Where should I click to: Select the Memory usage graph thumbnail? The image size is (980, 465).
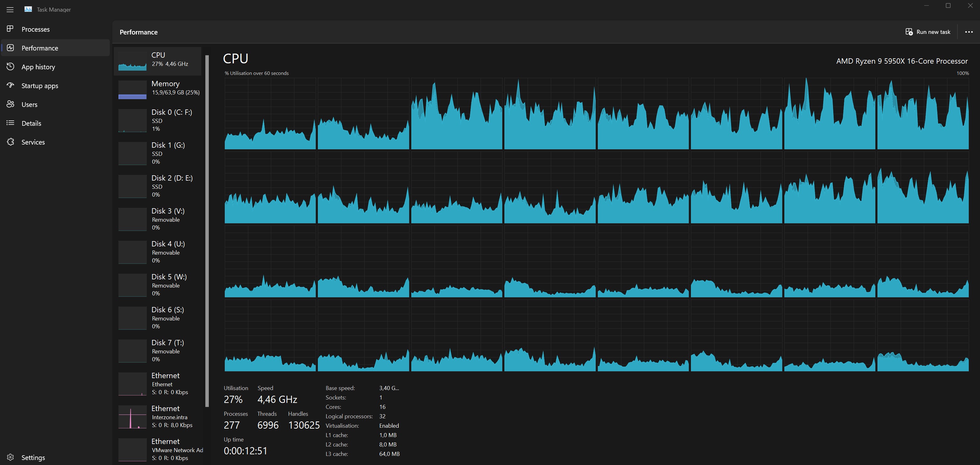[132, 90]
